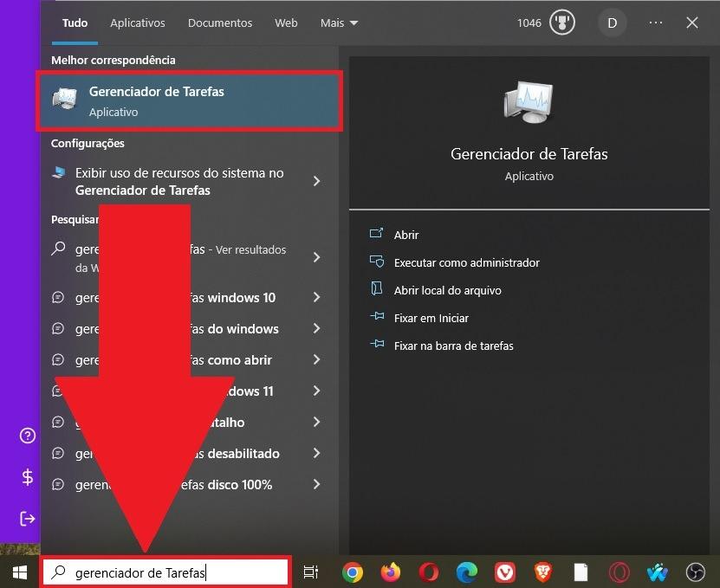Click the taskbar search input field
Image resolution: width=720 pixels, height=588 pixels.
tap(166, 572)
